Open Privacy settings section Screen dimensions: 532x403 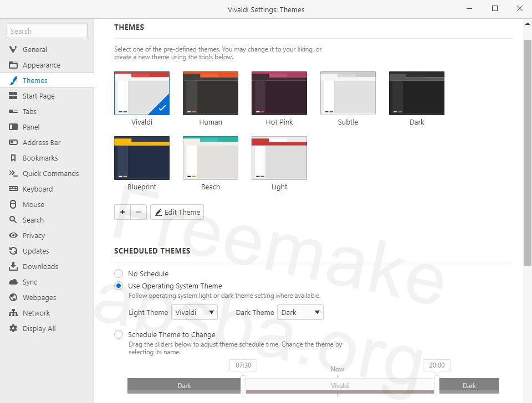coord(47,236)
